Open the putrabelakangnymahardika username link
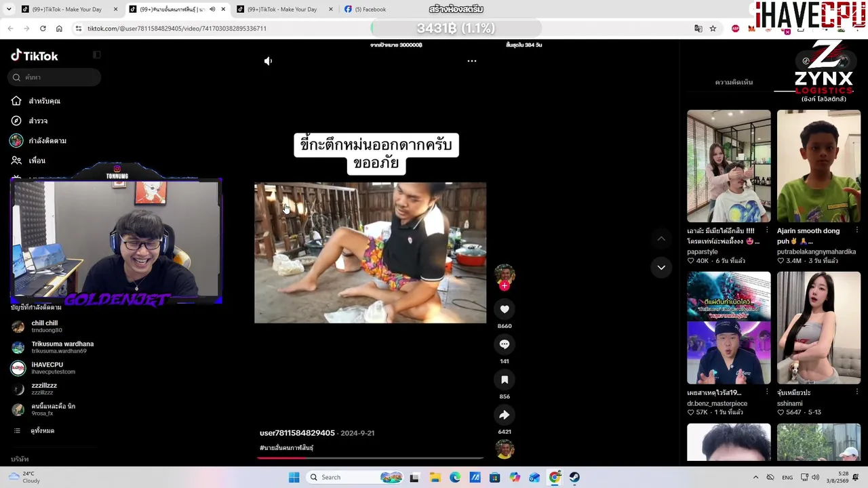This screenshot has width=868, height=488. click(816, 252)
